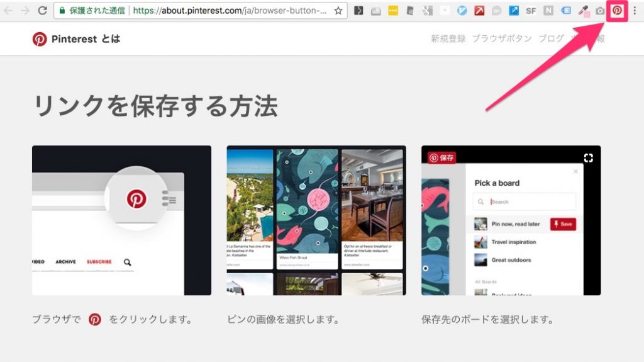644x362 pixels.
Task: Go back to the previous page
Action: click(8, 10)
